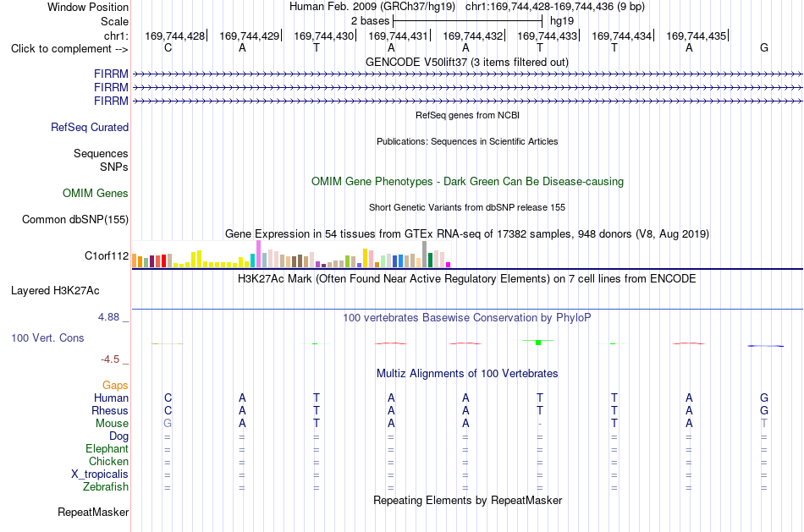Click the tall violet GTEx expression bar
804x532 pixels.
point(258,254)
